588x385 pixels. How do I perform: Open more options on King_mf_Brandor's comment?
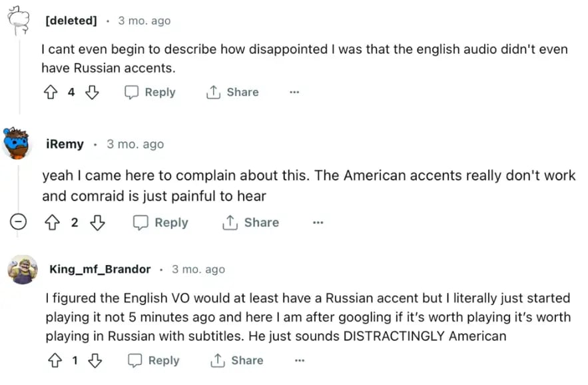(x=300, y=360)
